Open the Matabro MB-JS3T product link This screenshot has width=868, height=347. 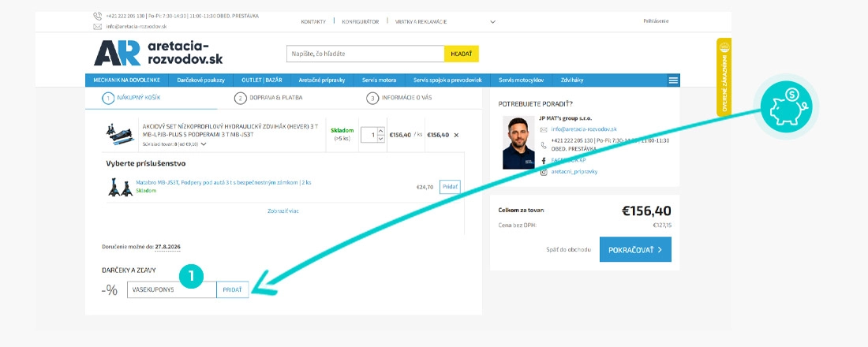point(223,183)
